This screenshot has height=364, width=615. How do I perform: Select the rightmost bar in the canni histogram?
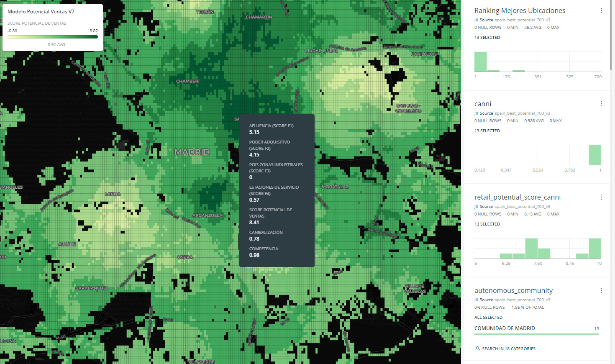594,155
